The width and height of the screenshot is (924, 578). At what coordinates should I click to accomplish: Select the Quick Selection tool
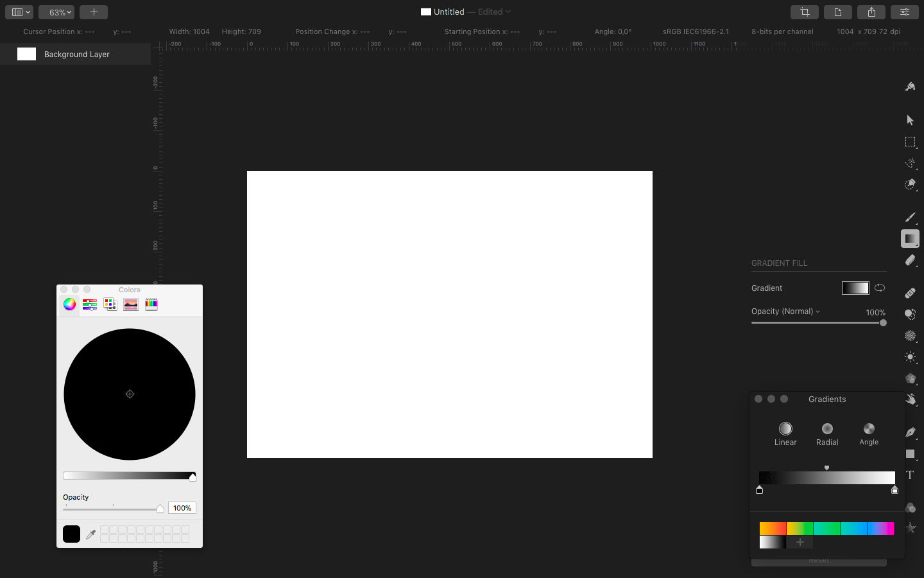point(910,185)
